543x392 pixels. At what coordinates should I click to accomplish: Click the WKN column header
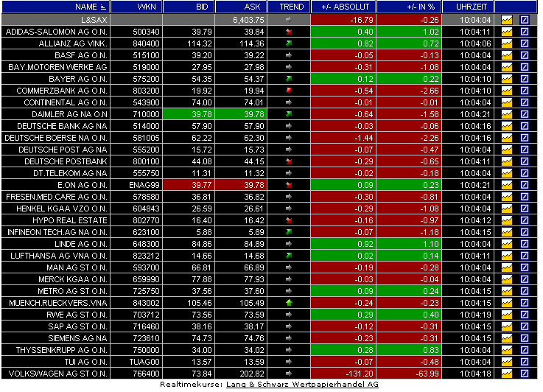pyautogui.click(x=136, y=7)
